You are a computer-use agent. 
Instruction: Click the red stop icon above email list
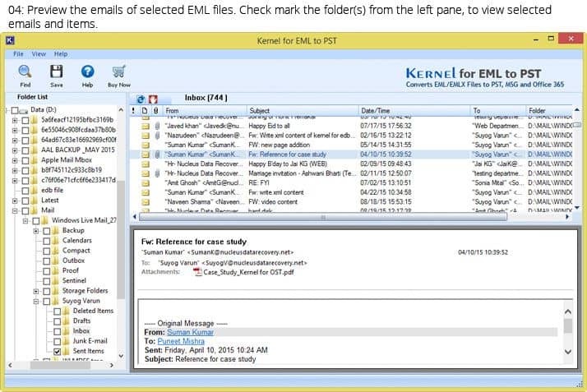point(153,99)
